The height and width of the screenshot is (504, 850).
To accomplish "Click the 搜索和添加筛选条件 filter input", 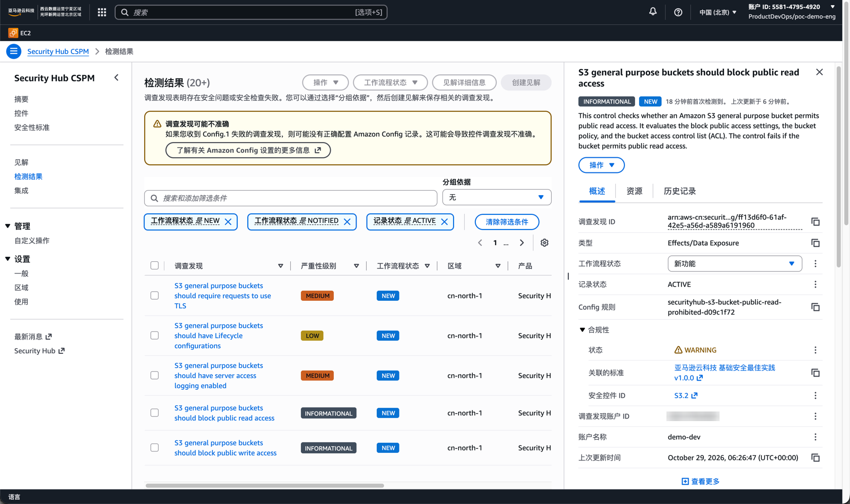I will point(291,198).
